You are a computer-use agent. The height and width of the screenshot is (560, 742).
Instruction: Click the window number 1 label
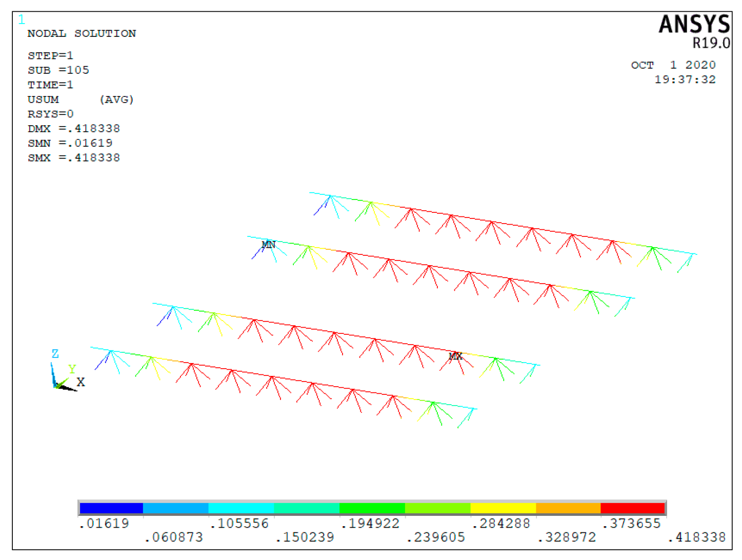tap(21, 20)
